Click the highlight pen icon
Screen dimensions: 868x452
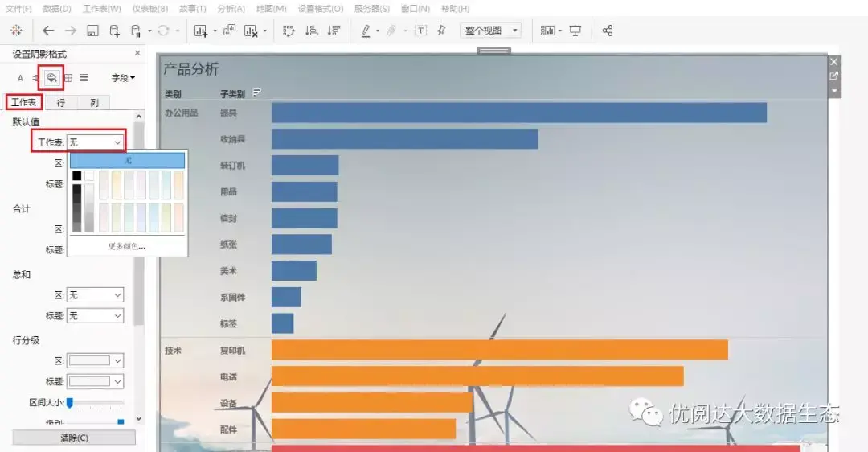[x=366, y=31]
